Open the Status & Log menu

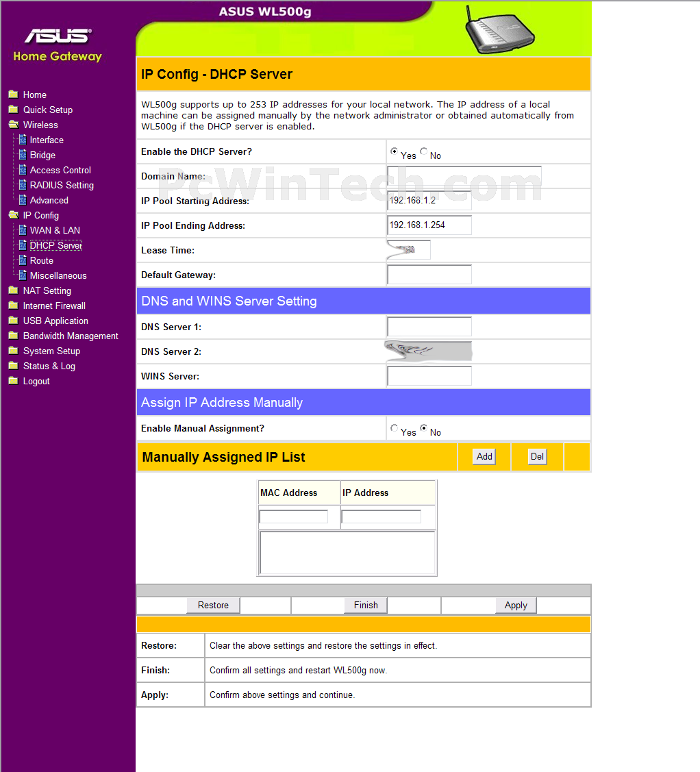pyautogui.click(x=49, y=366)
